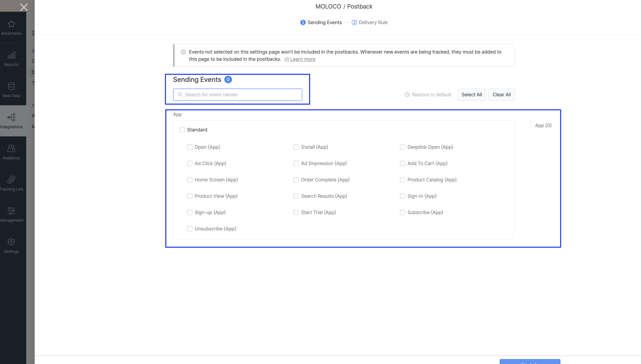Check the Ad Click (App) event

(190, 163)
